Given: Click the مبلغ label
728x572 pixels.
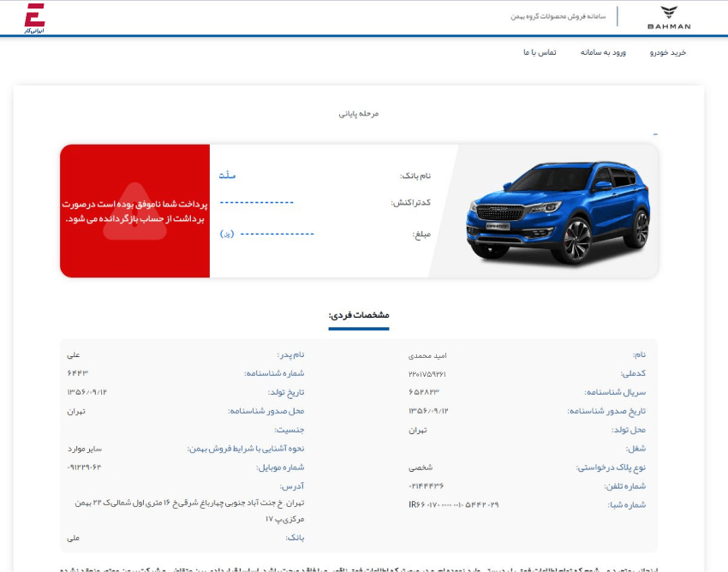Looking at the screenshot, I should (x=421, y=235).
